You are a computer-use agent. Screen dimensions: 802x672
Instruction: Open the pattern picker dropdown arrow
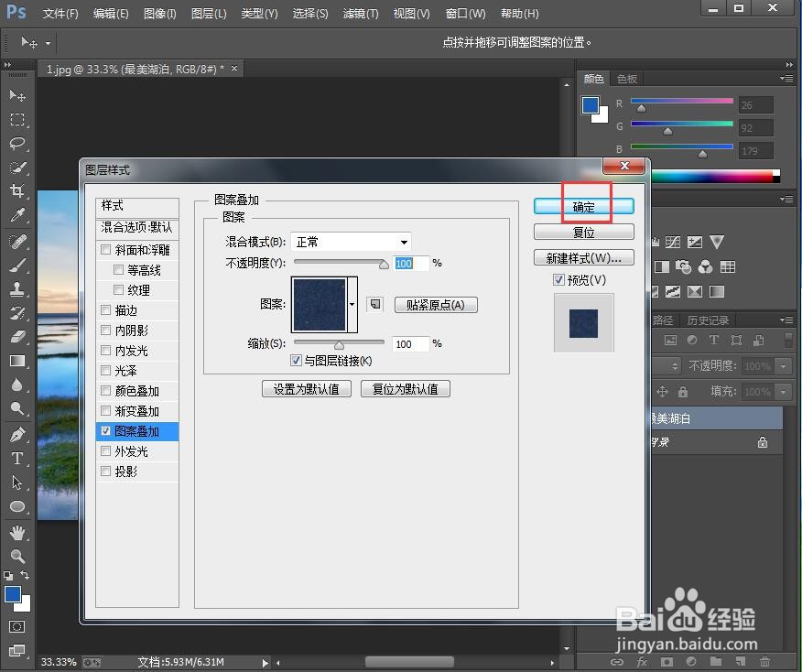pyautogui.click(x=352, y=305)
